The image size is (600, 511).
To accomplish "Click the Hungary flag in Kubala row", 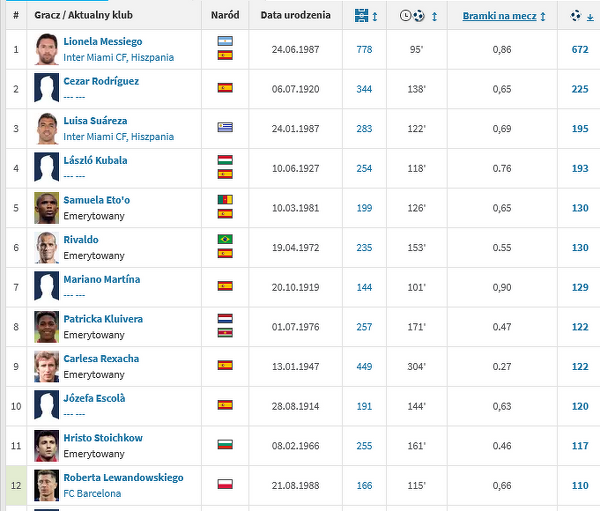I will [x=225, y=160].
